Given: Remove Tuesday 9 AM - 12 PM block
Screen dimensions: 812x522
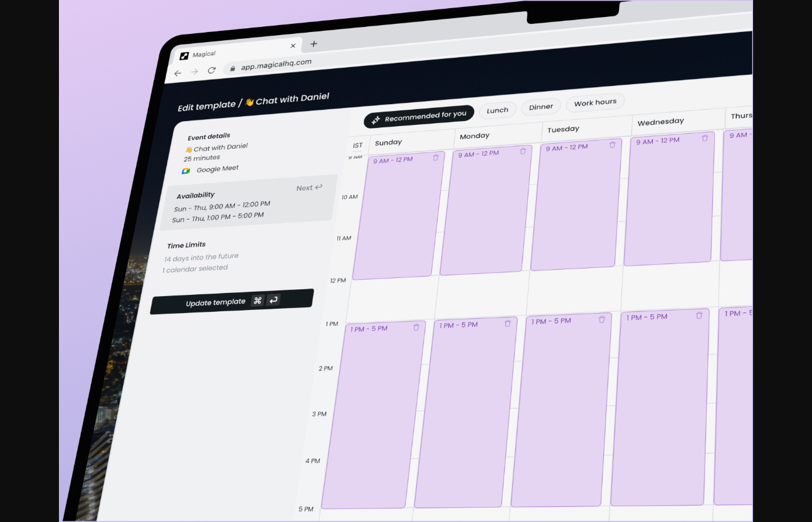Looking at the screenshot, I should click(613, 144).
